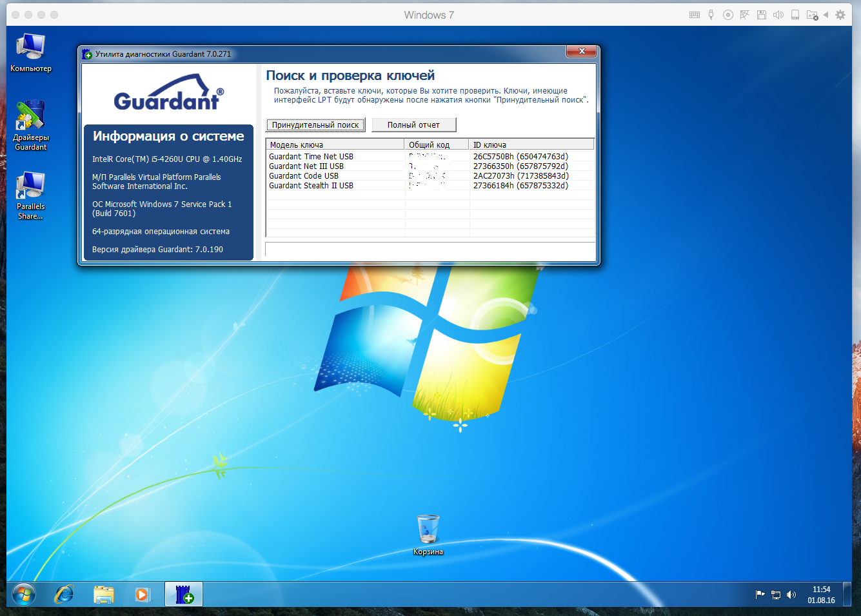This screenshot has width=861, height=616.
Task: Open the Компьютер desktop icon
Action: 30,52
